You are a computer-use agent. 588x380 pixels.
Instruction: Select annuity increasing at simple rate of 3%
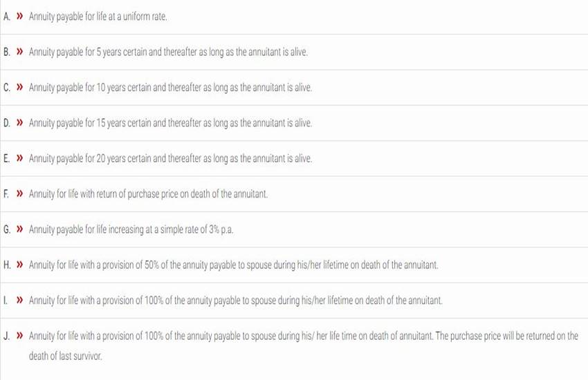[x=131, y=230]
